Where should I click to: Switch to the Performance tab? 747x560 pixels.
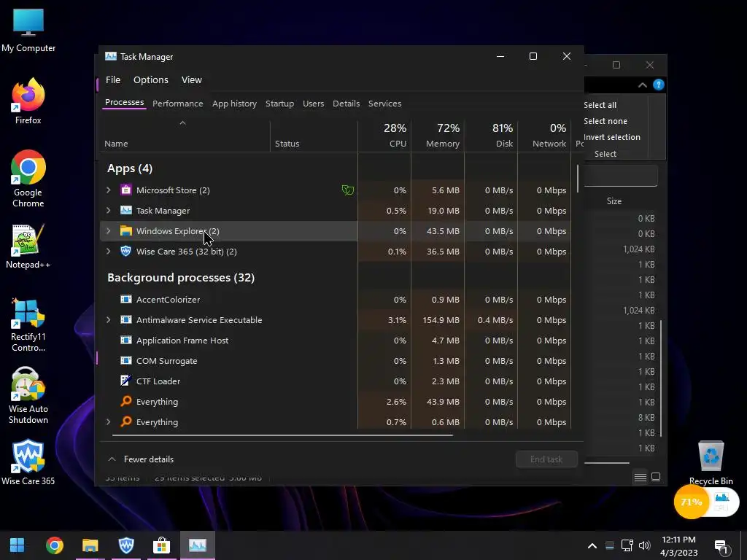[178, 104]
